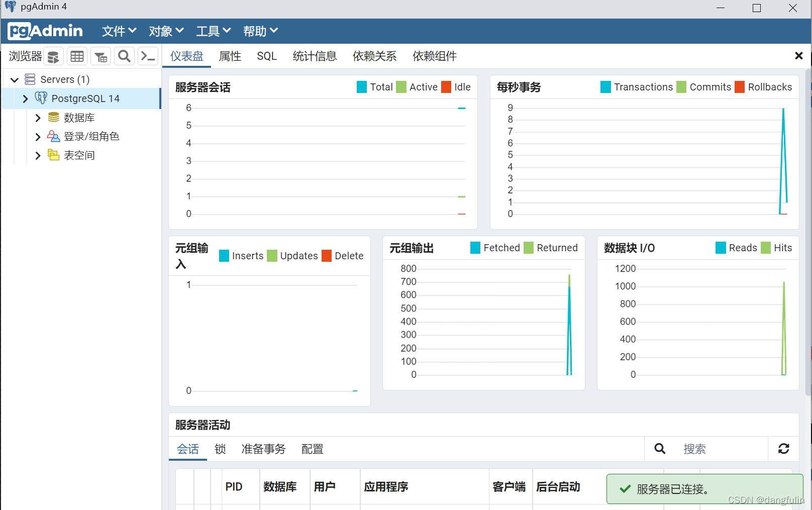This screenshot has width=812, height=510.
Task: Switch to the 依赖组件 tab
Action: click(435, 56)
